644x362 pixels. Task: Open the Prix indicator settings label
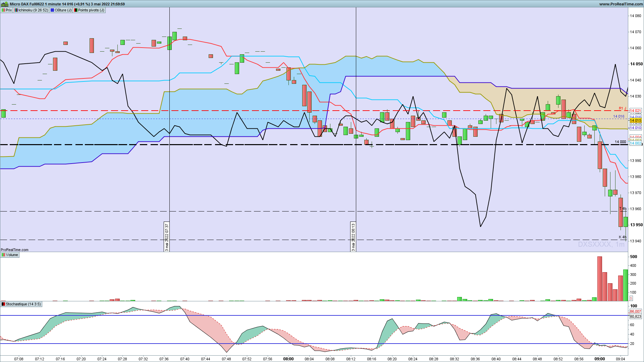tap(7, 10)
